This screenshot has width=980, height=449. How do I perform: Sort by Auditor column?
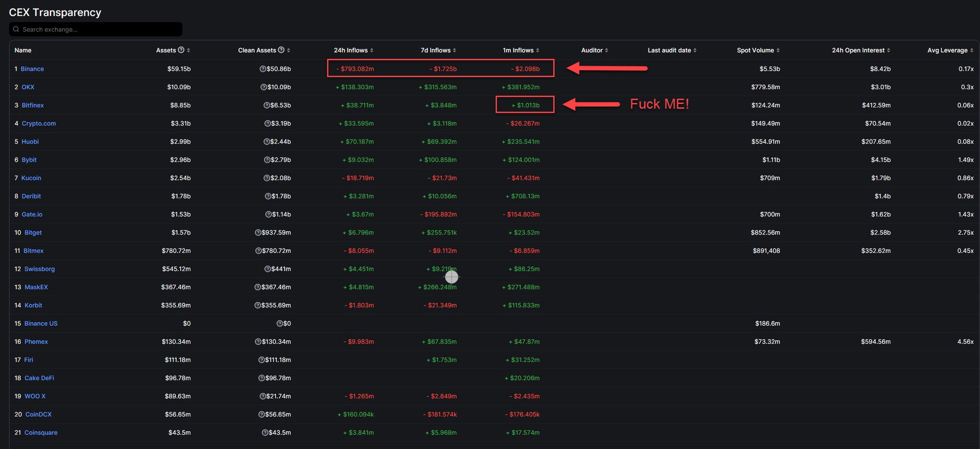(x=594, y=50)
